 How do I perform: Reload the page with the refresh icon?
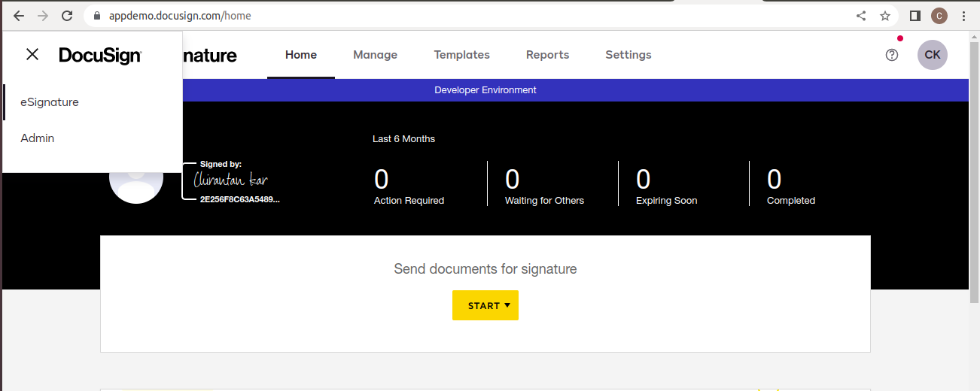click(x=67, y=16)
